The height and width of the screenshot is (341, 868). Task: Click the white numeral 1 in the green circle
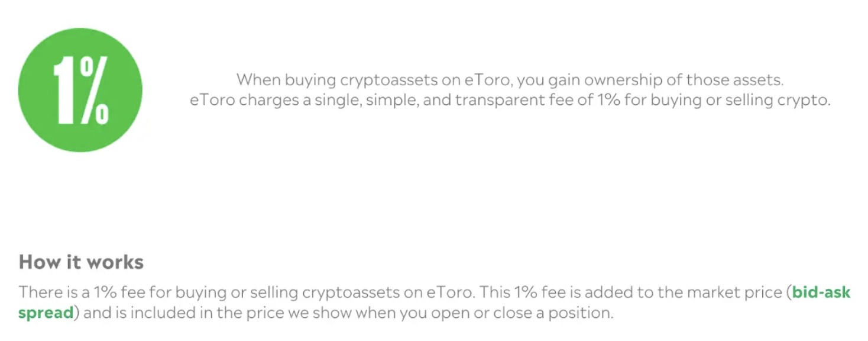65,90
